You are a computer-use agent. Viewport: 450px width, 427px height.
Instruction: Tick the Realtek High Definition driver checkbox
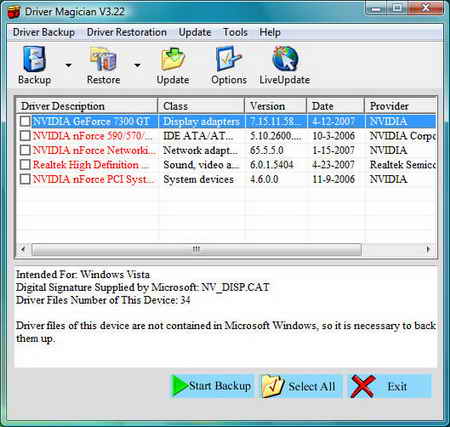pyautogui.click(x=25, y=164)
